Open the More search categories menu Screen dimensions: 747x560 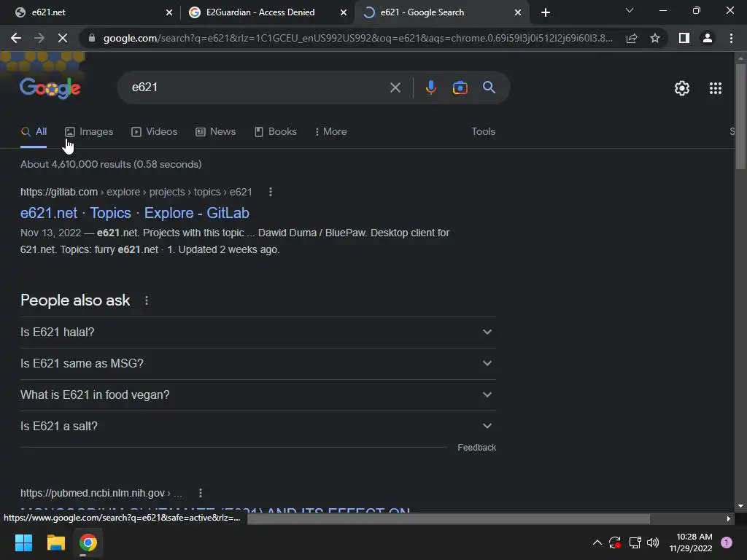point(330,132)
